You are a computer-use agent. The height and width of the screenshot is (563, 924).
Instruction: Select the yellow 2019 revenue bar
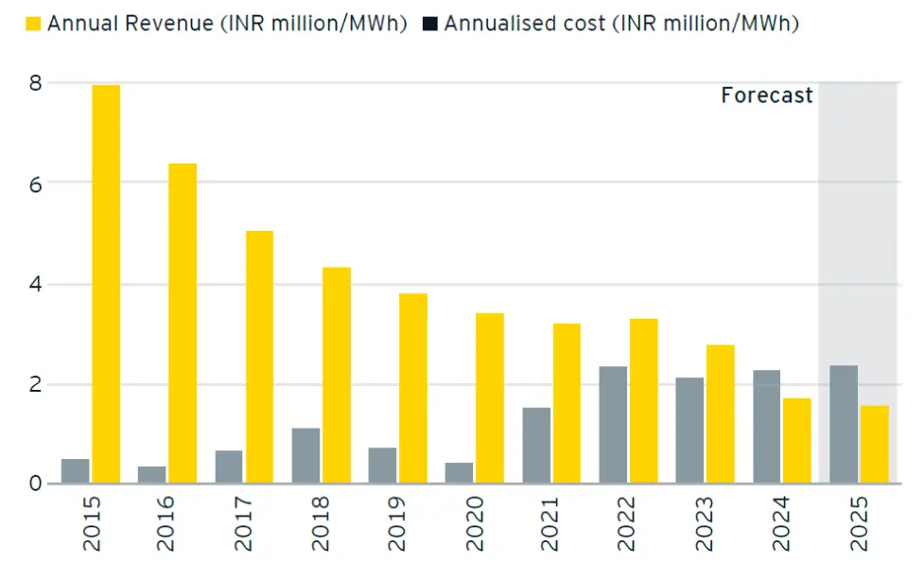(x=413, y=389)
